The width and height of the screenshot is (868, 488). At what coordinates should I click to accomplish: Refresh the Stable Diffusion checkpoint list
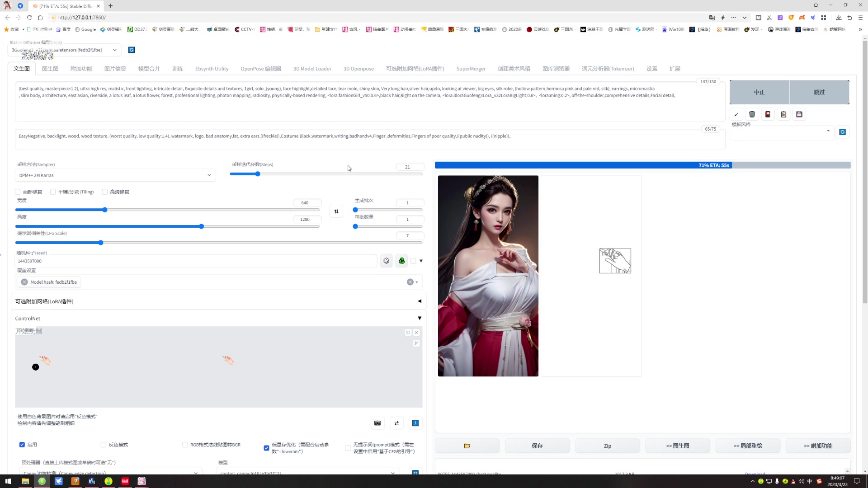(132, 50)
